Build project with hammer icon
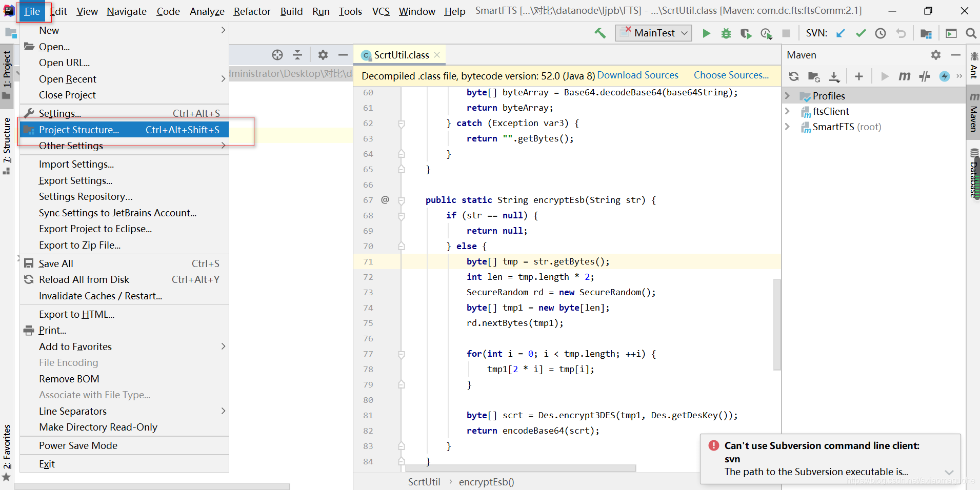 (599, 33)
